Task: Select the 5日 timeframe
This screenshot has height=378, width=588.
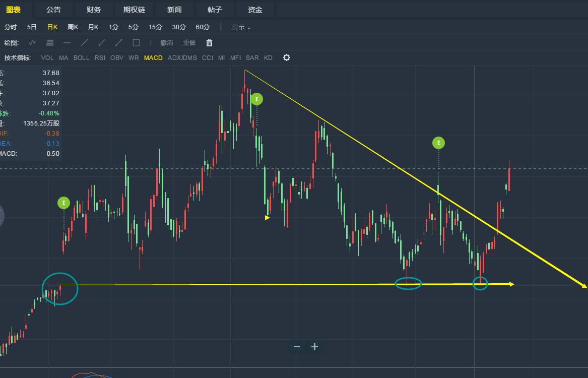Action: click(32, 27)
